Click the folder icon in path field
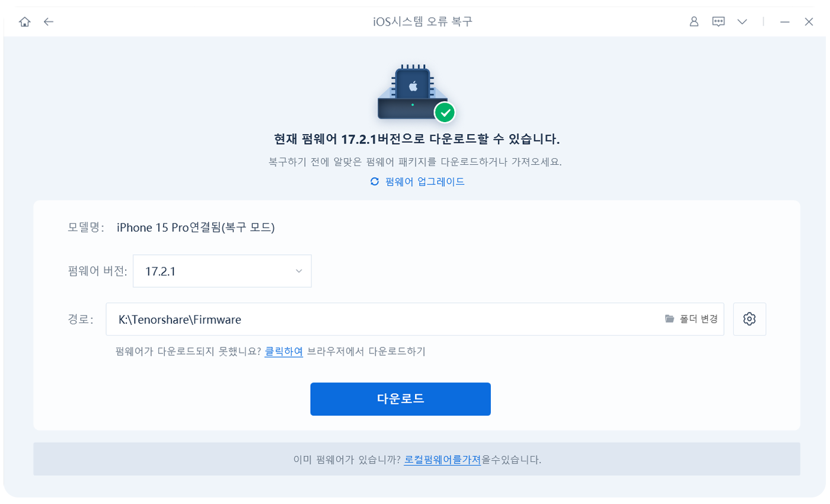This screenshot has width=830, height=504. [x=670, y=319]
